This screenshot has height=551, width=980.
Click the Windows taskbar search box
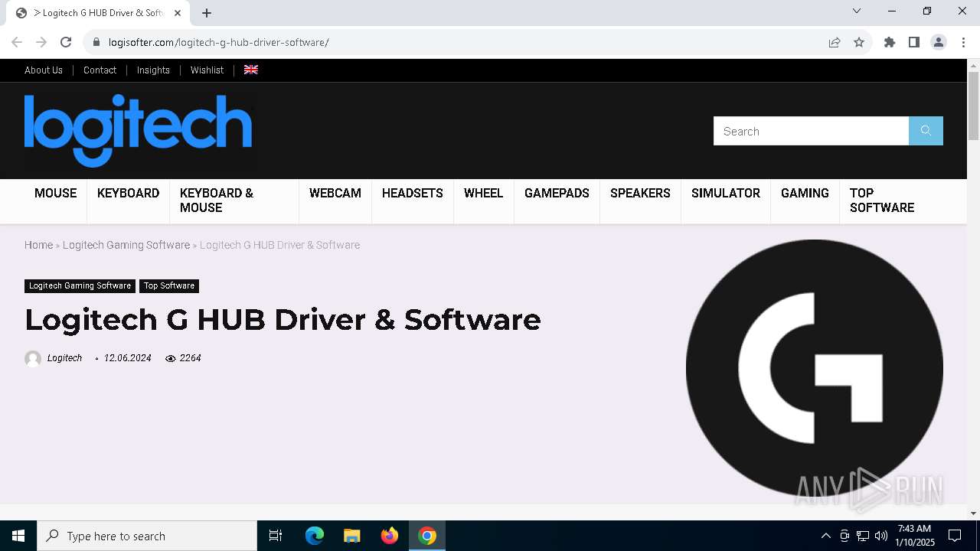point(147,536)
